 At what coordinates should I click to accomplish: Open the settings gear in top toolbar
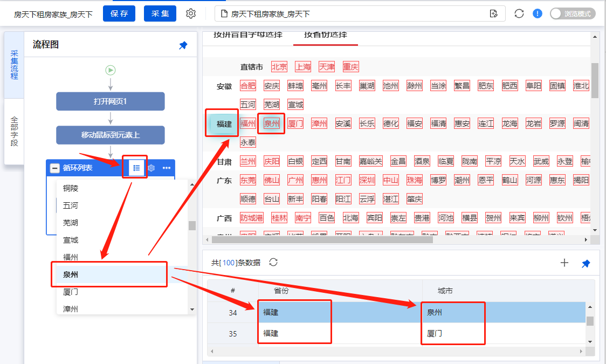point(190,13)
